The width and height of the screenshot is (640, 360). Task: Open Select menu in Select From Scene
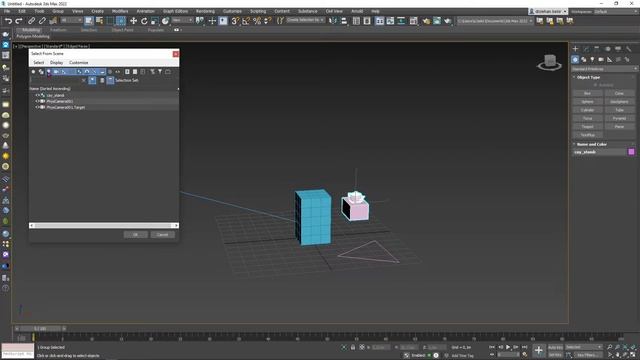[38, 62]
